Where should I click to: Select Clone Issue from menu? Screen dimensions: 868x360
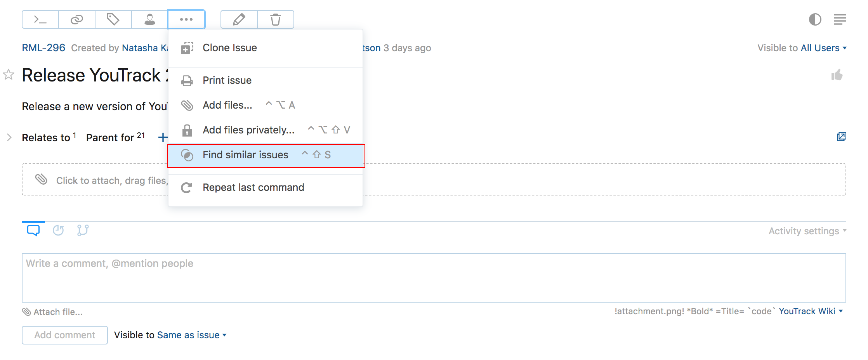266,48
